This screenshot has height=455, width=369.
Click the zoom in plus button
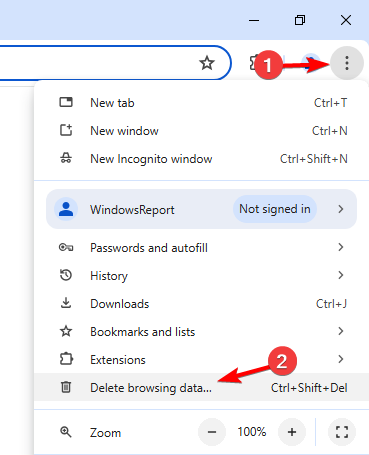click(x=292, y=432)
